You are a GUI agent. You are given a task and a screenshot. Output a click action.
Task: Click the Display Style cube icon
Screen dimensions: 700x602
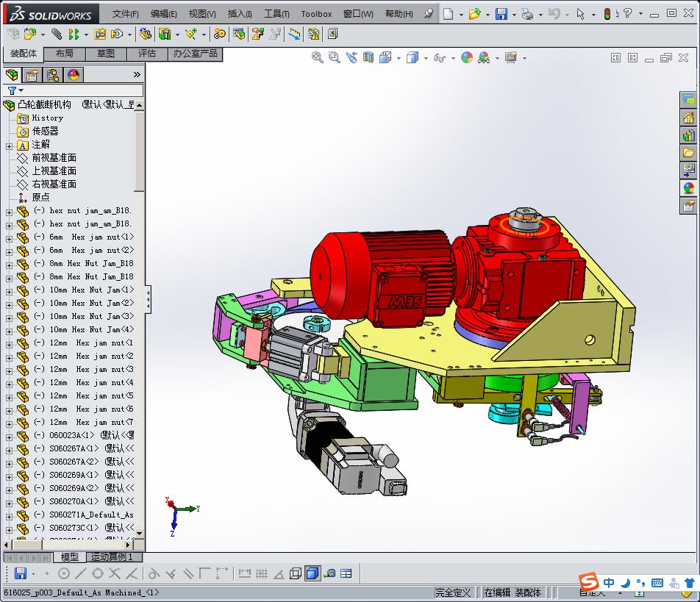413,57
